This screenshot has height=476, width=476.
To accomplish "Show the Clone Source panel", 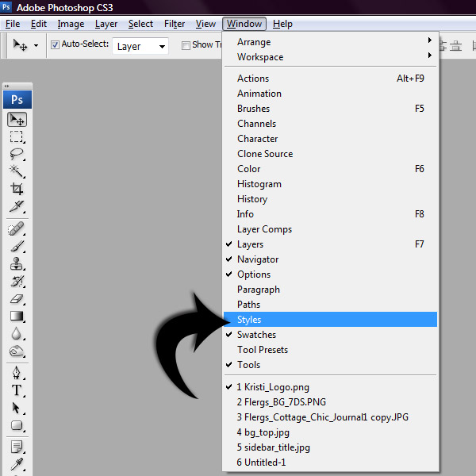I will coord(330,154).
